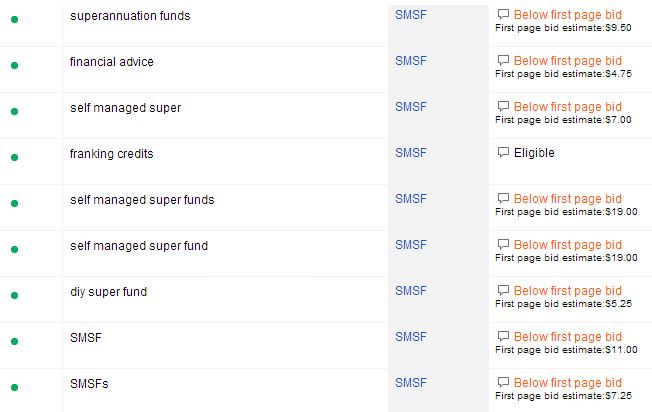This screenshot has height=412, width=652.
Task: Open speech bubble icon in superannuation funds row
Action: (503, 16)
